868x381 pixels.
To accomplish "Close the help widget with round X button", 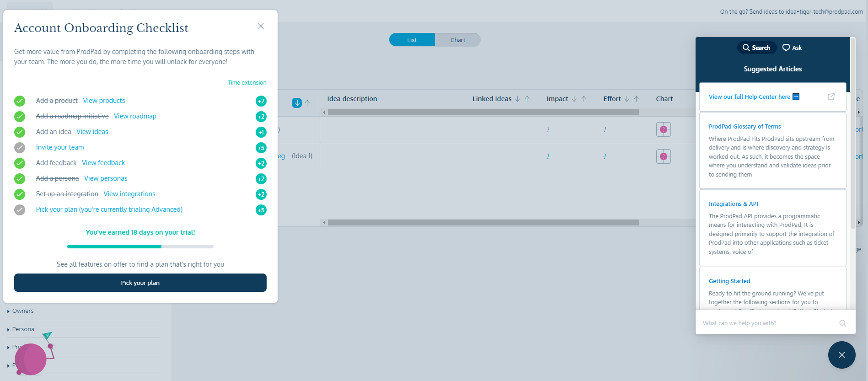I will pos(842,355).
